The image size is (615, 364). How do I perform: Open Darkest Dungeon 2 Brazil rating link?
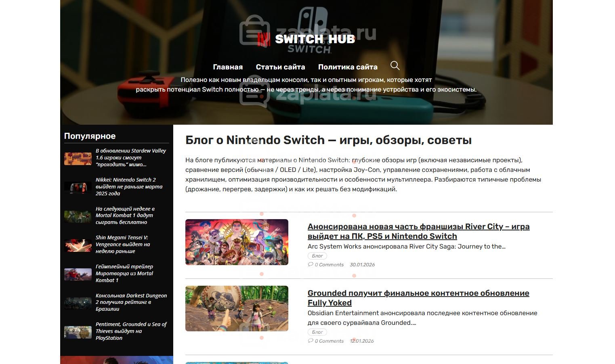point(131,302)
